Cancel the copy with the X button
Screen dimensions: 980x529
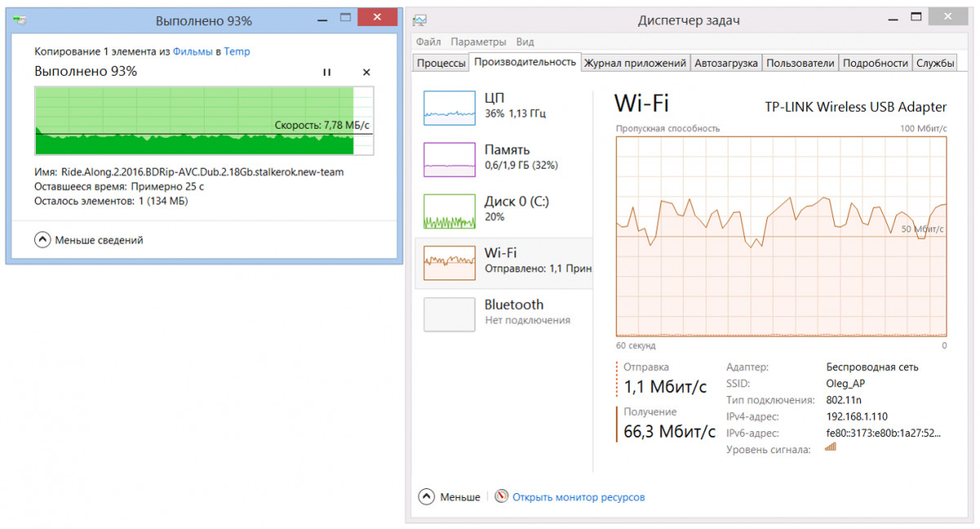click(x=366, y=72)
